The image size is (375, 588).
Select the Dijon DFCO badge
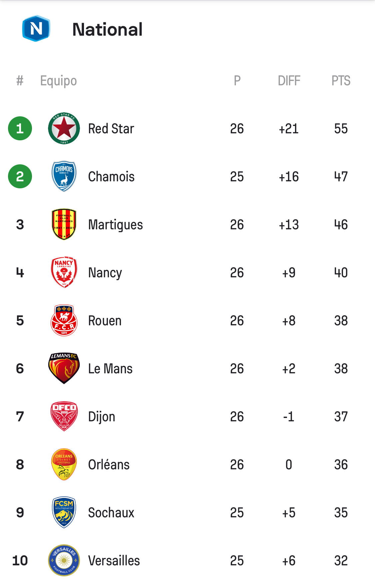click(64, 416)
